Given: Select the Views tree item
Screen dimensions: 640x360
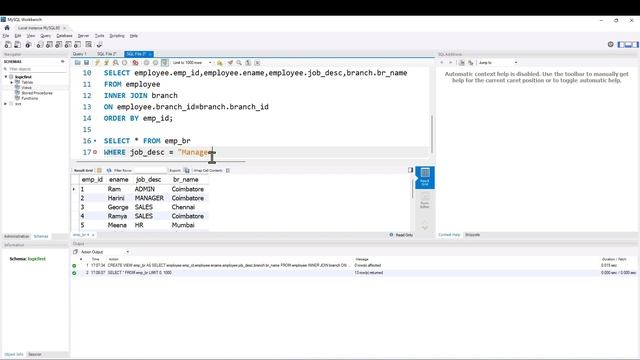Looking at the screenshot, I should 27,87.
